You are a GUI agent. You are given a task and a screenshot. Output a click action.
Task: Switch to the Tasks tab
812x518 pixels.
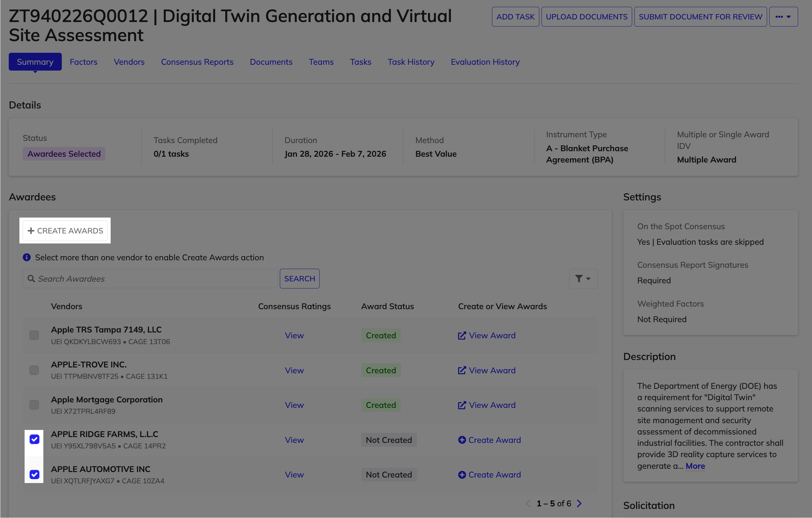coord(360,62)
